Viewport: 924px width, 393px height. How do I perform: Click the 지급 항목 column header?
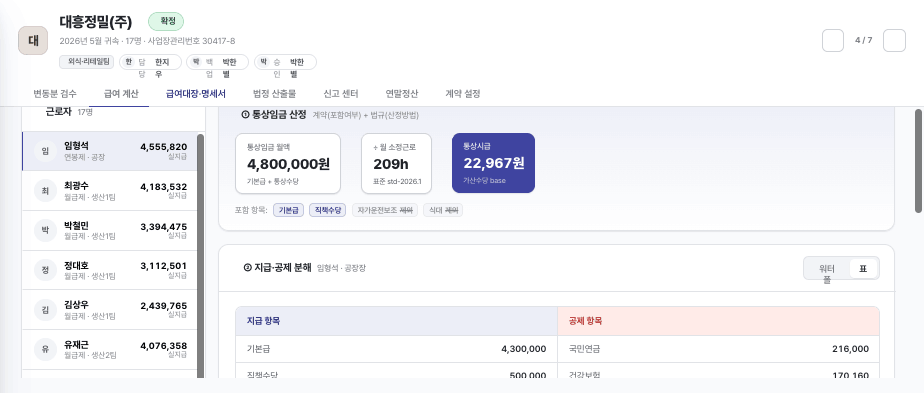[397, 321]
